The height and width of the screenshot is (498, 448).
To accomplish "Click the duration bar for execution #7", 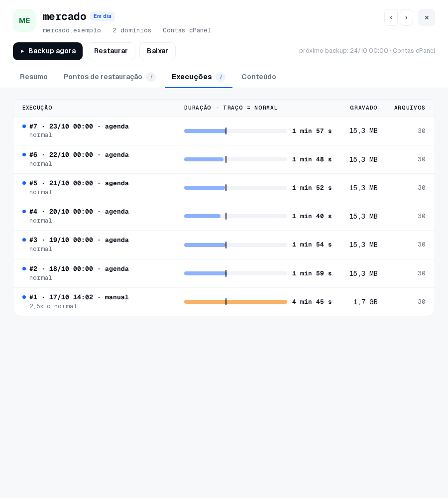I will [x=235, y=131].
